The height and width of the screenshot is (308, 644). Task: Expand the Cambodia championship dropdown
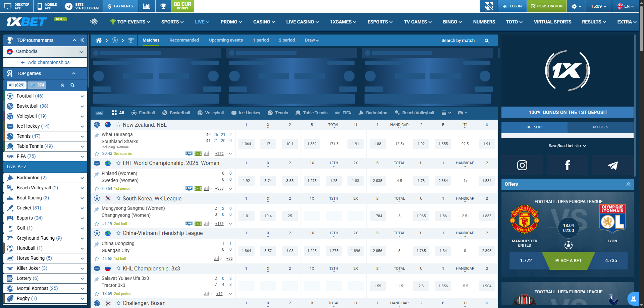click(81, 52)
